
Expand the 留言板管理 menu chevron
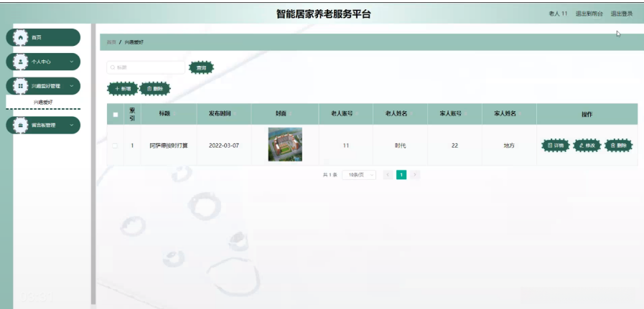coord(72,125)
